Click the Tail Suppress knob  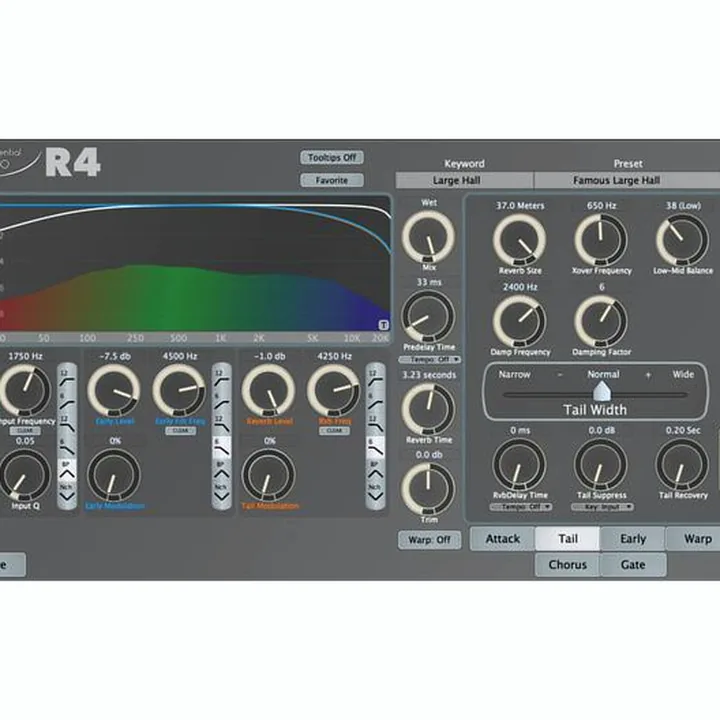(601, 465)
